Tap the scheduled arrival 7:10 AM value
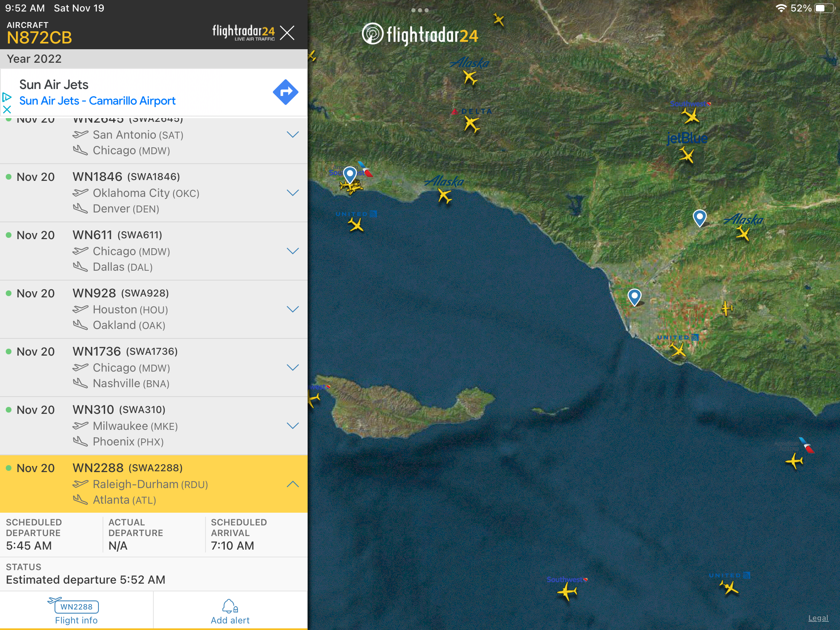Screen dimensions: 840x630 233,546
